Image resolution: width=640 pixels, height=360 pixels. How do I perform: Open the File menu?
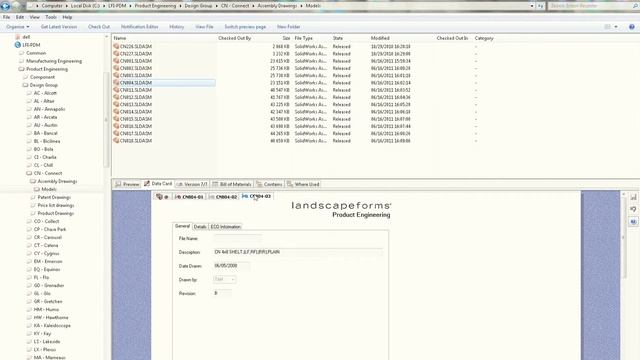(7, 17)
